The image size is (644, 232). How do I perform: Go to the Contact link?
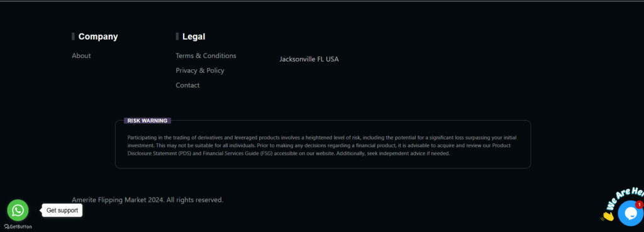coord(187,85)
